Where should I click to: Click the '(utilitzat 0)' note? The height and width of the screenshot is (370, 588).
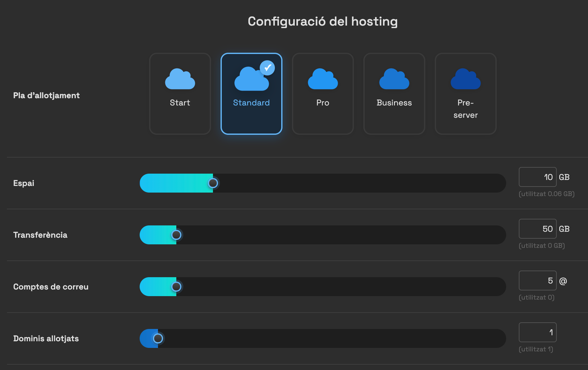pos(536,297)
